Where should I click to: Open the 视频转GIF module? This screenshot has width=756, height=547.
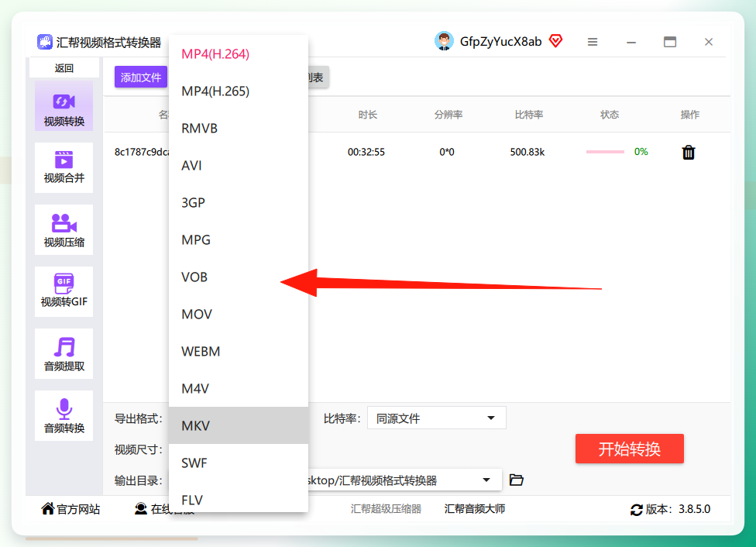click(64, 291)
